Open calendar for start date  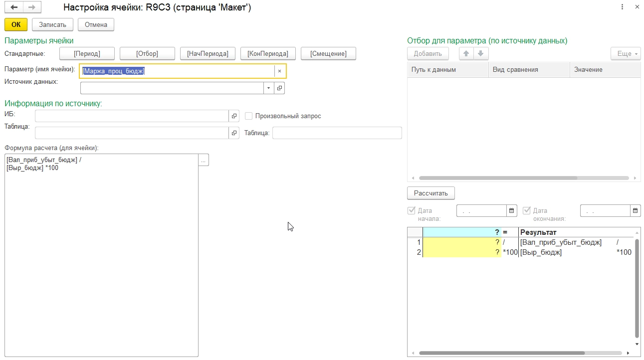tap(512, 211)
